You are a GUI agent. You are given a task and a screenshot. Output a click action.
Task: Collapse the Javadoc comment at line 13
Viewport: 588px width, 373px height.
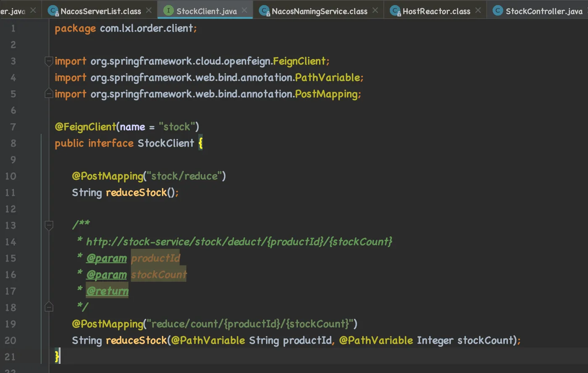[x=49, y=226]
